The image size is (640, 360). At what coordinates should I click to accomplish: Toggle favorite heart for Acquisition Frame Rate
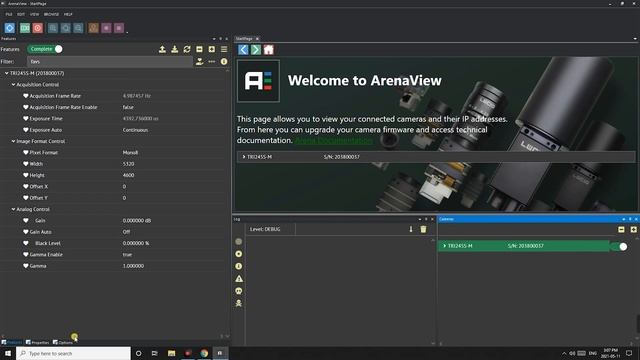[x=26, y=96]
